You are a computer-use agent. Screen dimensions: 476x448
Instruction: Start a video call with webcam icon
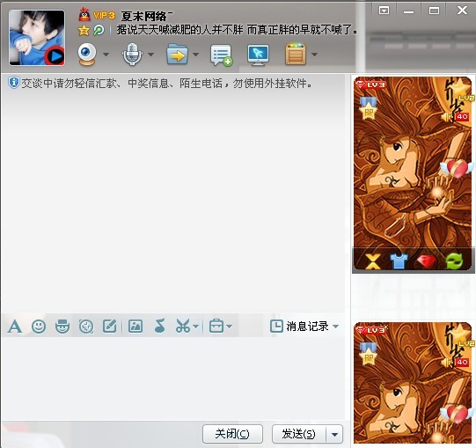point(87,55)
